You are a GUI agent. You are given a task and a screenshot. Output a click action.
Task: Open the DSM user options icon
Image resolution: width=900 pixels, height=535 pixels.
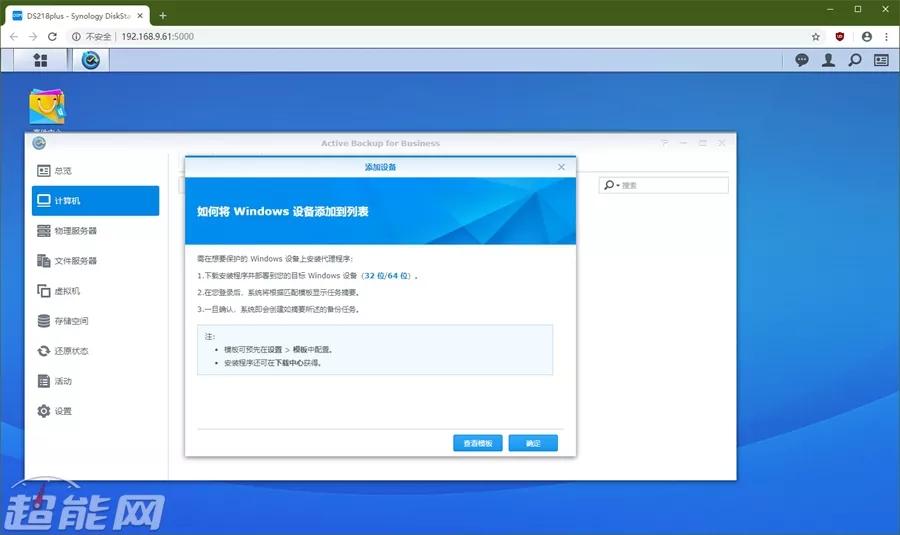click(x=828, y=60)
